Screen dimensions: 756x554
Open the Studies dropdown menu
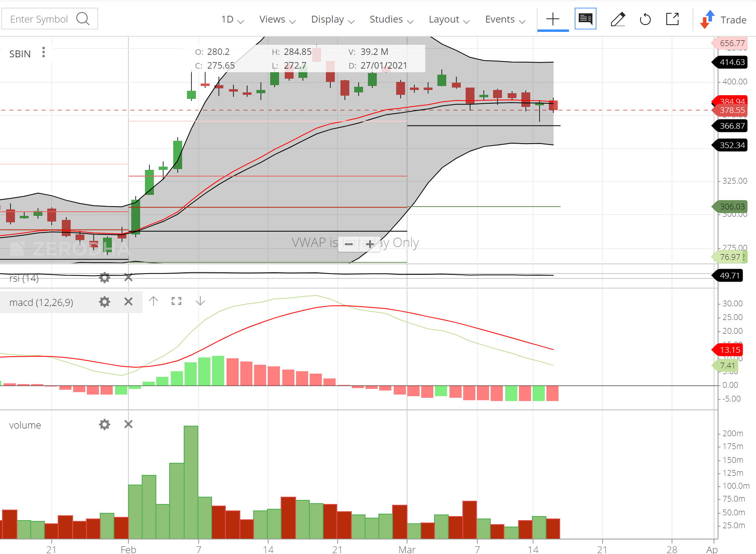391,19
